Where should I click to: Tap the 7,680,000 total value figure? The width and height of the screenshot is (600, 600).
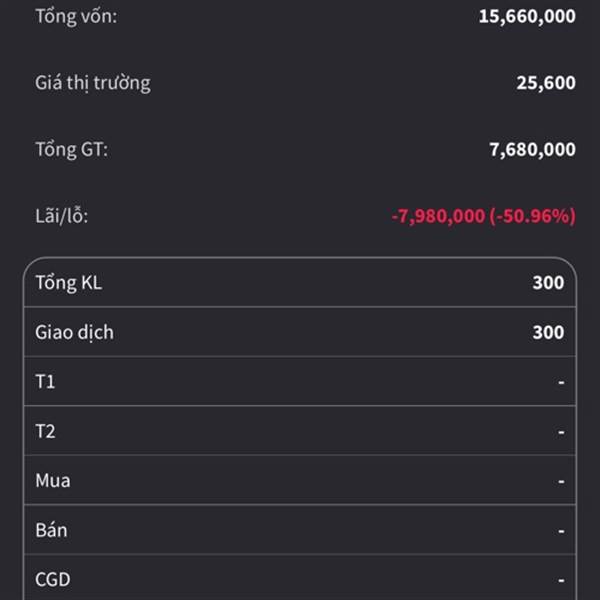[x=532, y=149]
